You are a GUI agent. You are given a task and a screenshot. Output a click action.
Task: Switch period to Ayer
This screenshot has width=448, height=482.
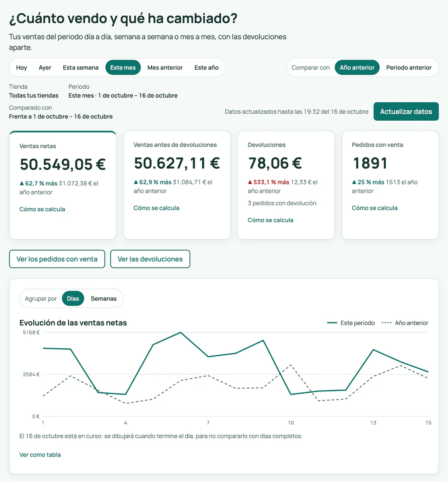tap(45, 68)
